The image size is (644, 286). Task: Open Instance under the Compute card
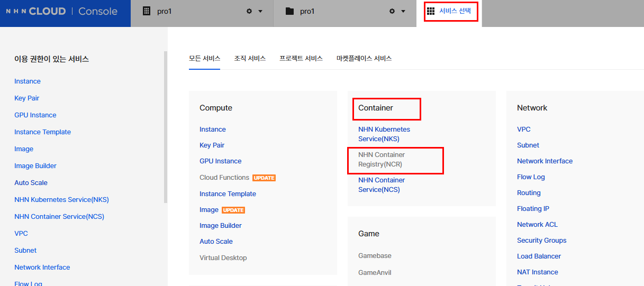coord(213,130)
